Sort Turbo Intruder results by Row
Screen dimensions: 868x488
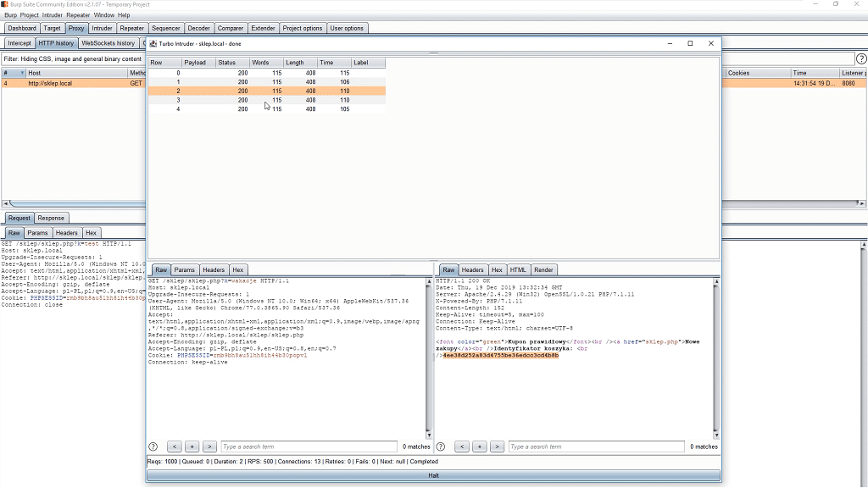[x=164, y=63]
